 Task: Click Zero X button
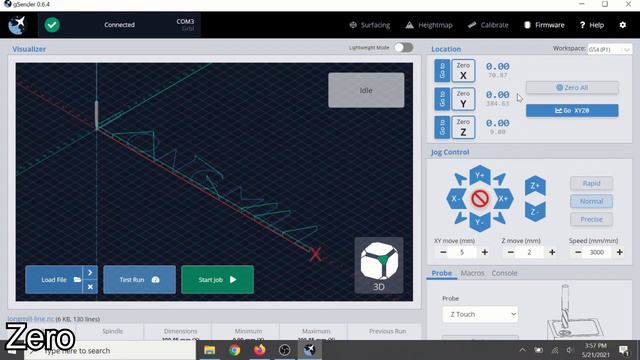(x=463, y=71)
